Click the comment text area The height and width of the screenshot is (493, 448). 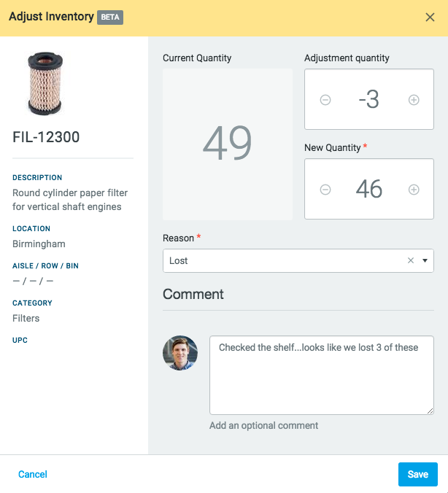coord(321,375)
